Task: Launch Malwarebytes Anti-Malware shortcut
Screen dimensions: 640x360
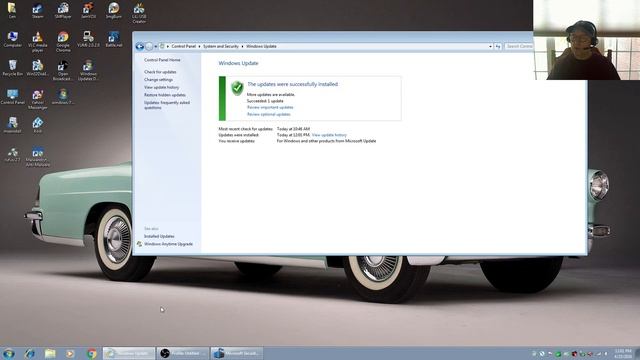Action: [38, 157]
